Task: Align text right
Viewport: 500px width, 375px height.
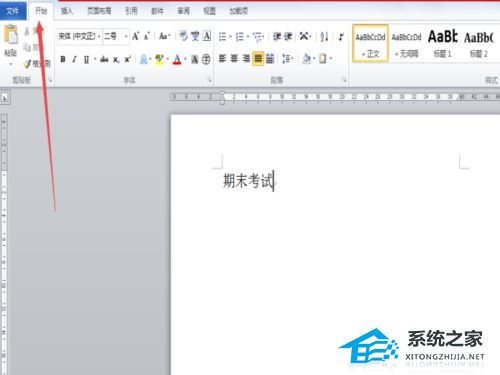Action: click(x=246, y=59)
